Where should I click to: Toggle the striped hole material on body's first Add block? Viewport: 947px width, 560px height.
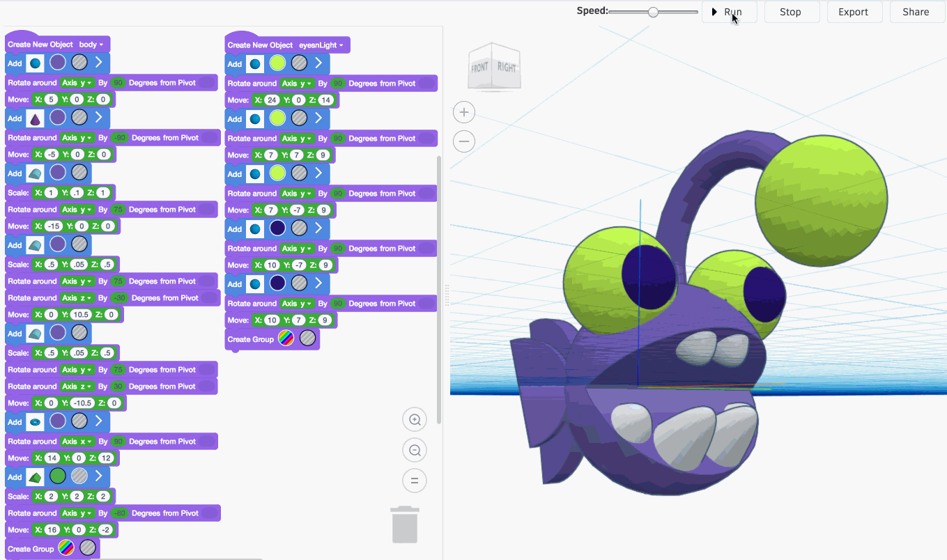[79, 63]
